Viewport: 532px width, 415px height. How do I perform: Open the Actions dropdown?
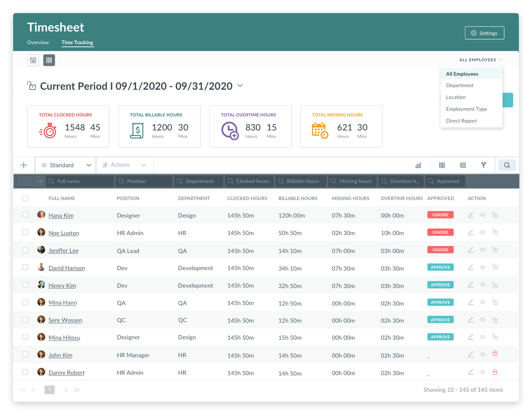(x=125, y=165)
